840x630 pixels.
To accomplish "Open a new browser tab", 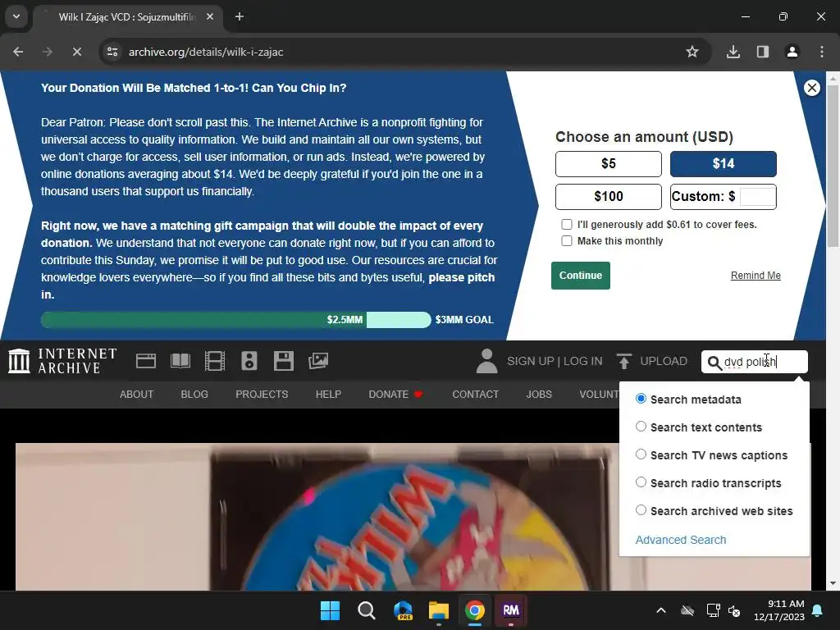I will pyautogui.click(x=240, y=16).
